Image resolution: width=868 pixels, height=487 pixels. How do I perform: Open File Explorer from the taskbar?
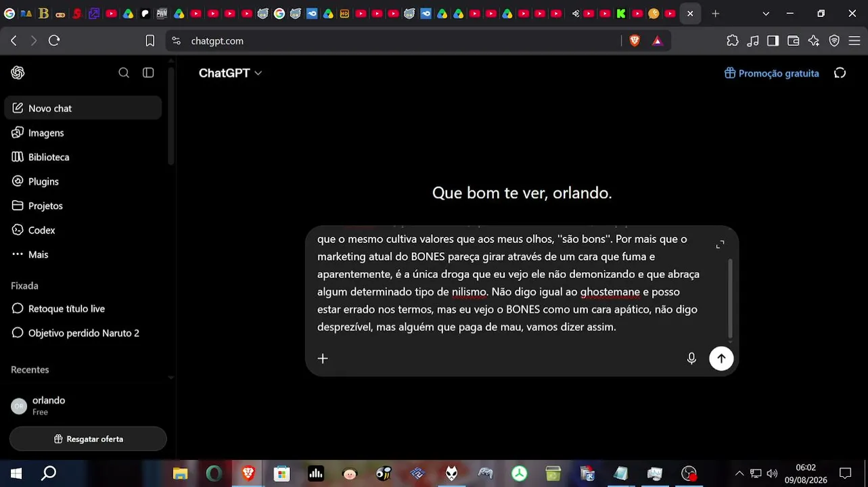(x=180, y=473)
